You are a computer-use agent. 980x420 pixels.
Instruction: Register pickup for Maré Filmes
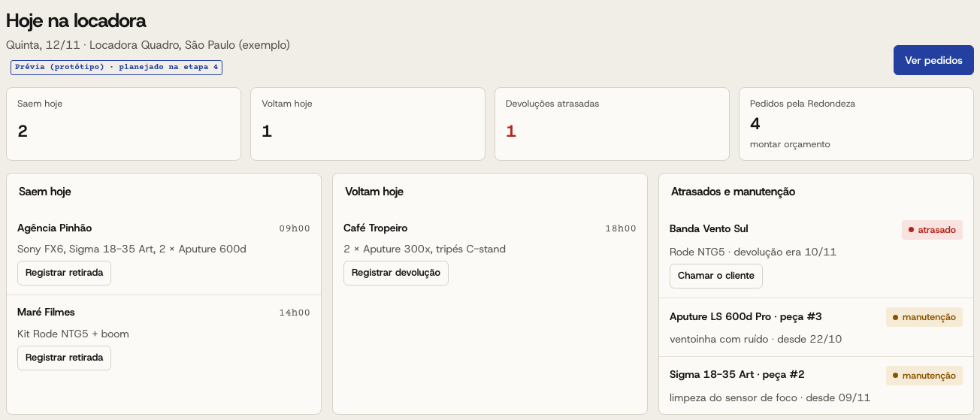coord(64,358)
